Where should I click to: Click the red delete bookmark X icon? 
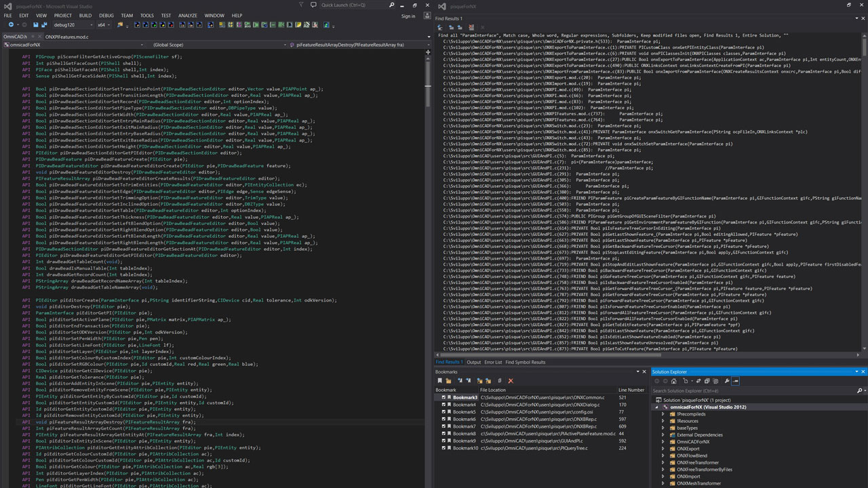pos(511,381)
